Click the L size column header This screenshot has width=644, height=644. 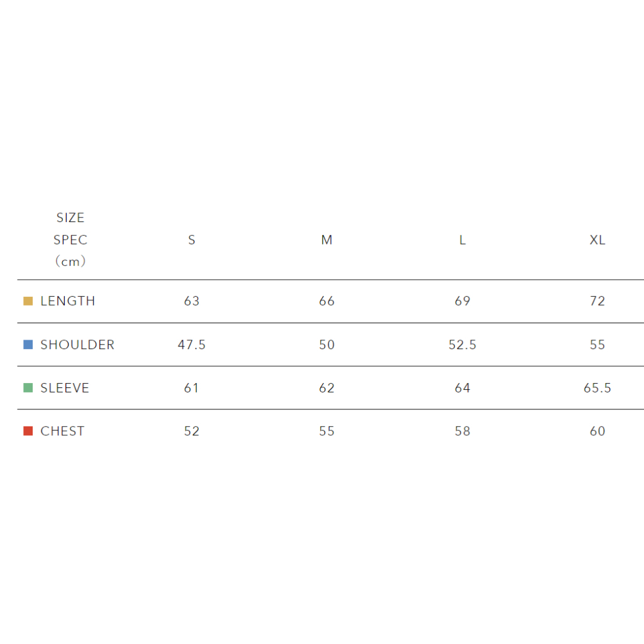(462, 240)
